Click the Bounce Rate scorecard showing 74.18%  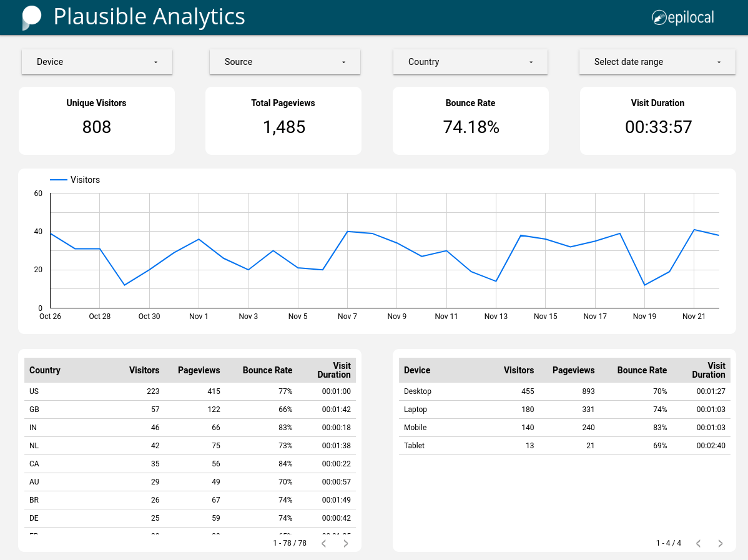click(470, 120)
